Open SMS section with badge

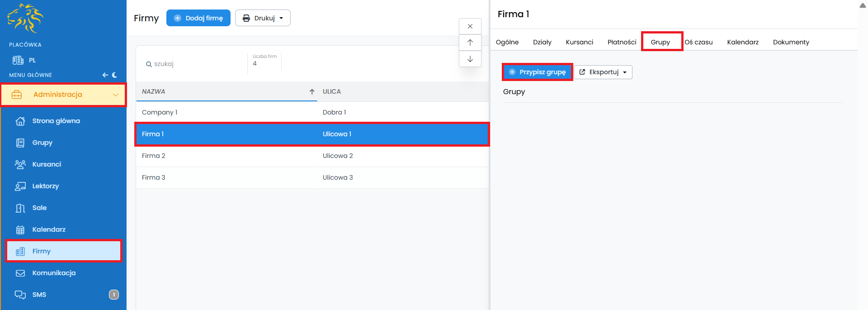[x=39, y=295]
